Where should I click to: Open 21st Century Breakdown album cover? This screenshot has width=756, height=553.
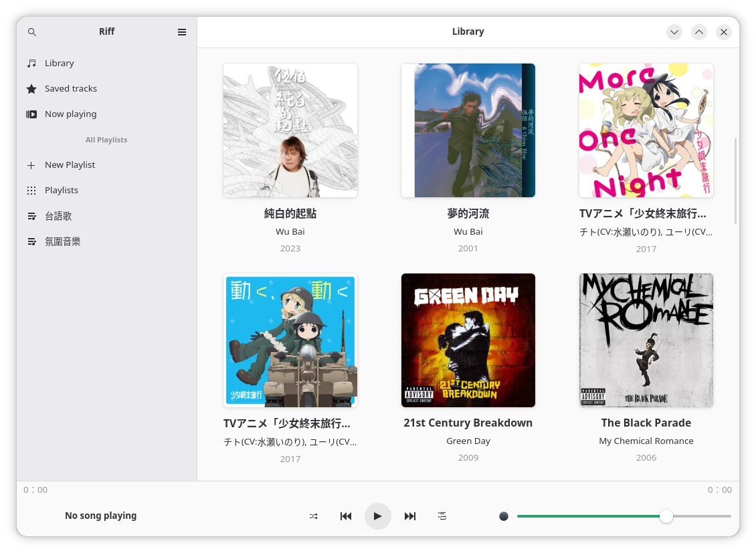point(468,340)
